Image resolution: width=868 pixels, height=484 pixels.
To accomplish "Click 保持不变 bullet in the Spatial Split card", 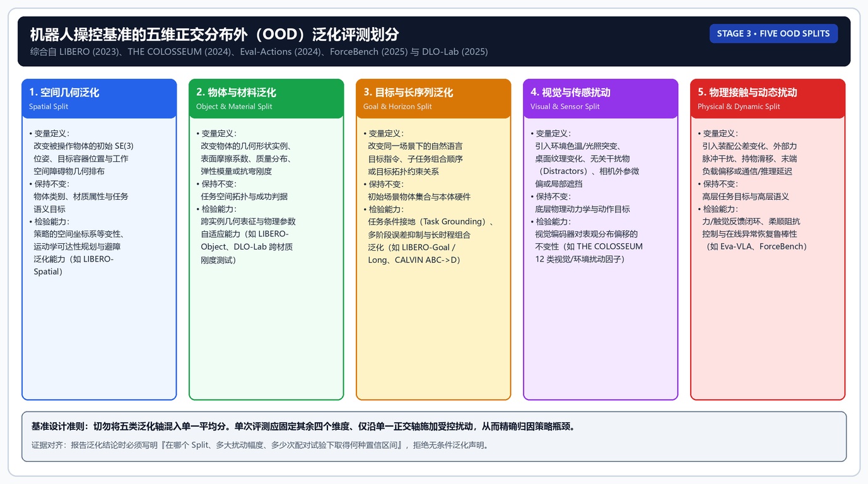I will pyautogui.click(x=49, y=184).
